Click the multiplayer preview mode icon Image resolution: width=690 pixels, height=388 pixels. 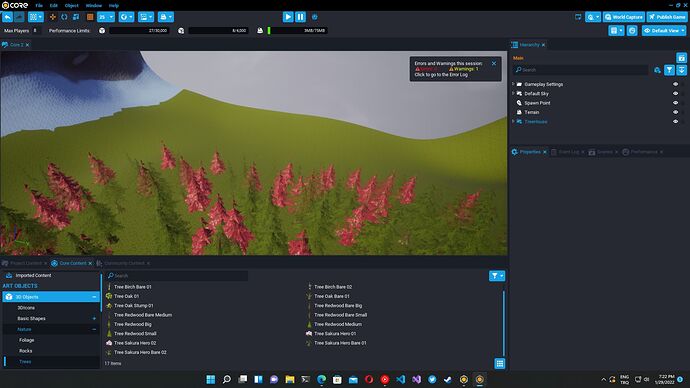315,17
